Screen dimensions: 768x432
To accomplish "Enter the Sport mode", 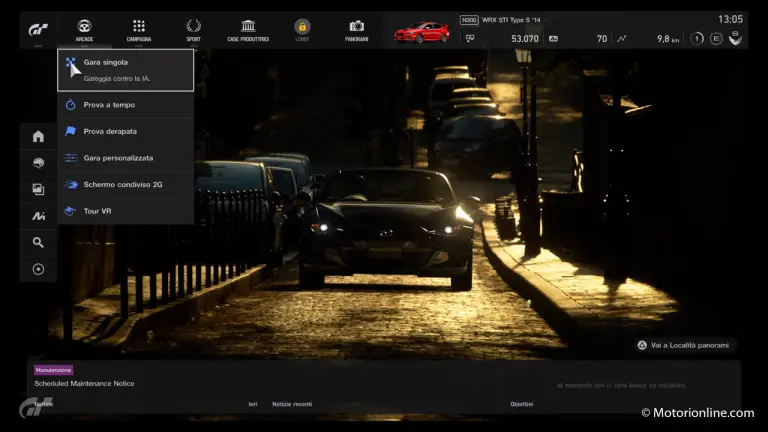I will (193, 29).
